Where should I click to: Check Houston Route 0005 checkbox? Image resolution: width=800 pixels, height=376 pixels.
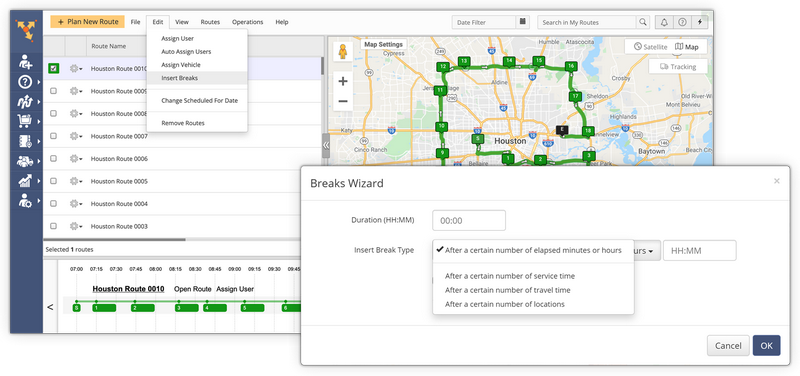tap(54, 181)
